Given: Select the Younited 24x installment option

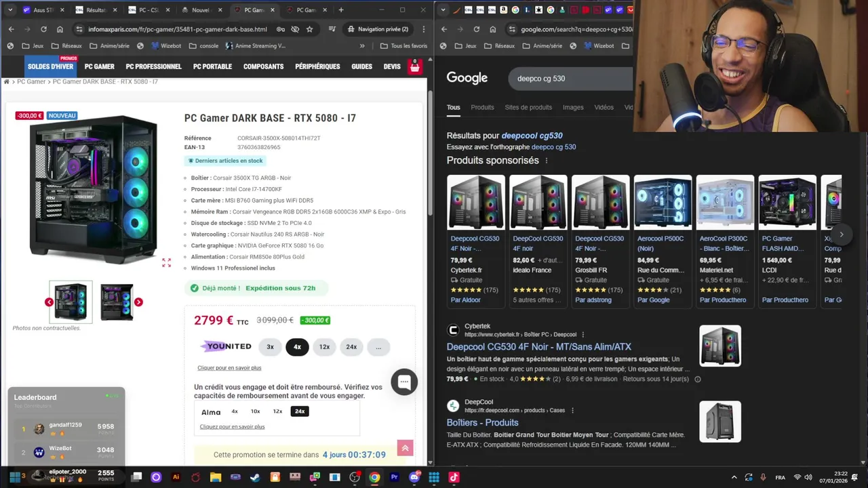Looking at the screenshot, I should [351, 346].
